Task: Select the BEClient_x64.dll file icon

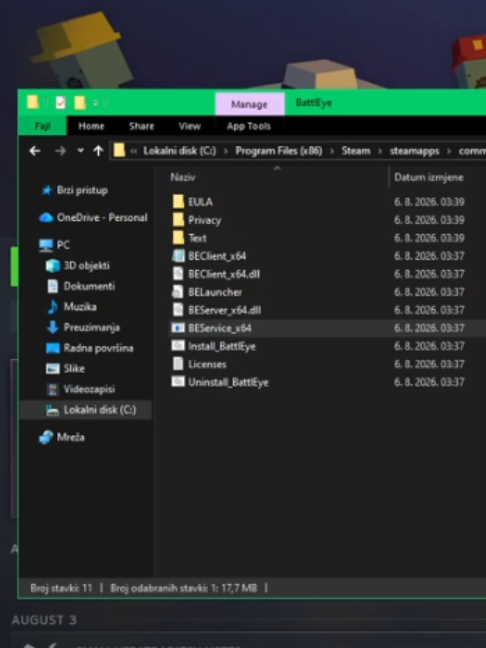Action: 178,274
